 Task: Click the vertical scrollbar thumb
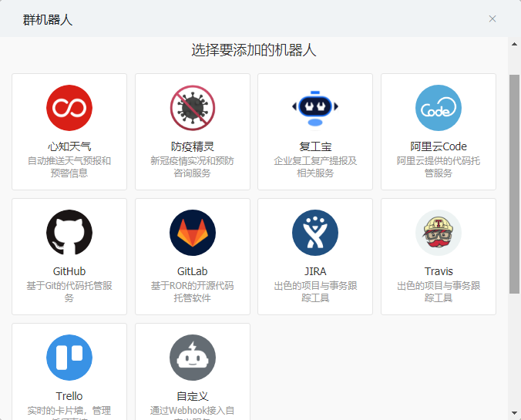[514, 184]
